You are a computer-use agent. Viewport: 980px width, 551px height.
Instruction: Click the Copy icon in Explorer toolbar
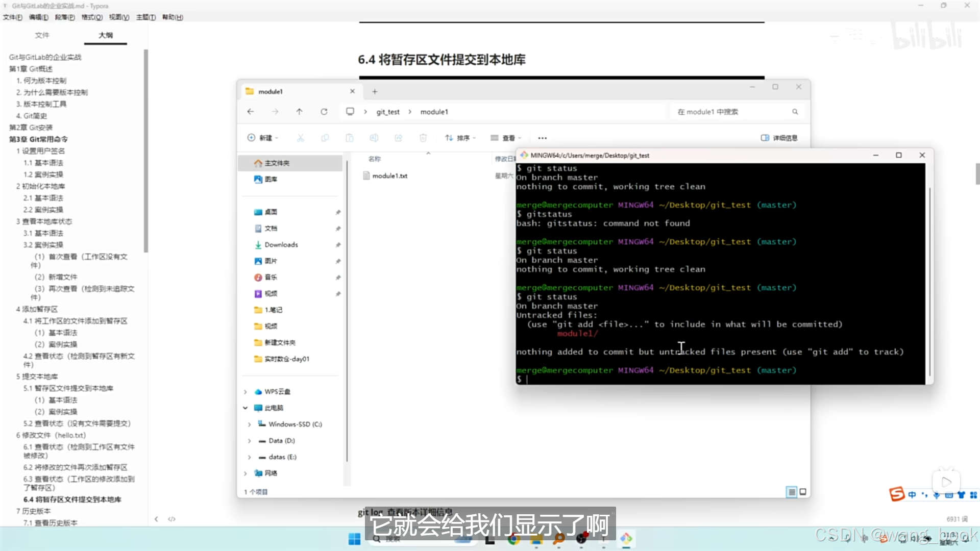click(325, 138)
